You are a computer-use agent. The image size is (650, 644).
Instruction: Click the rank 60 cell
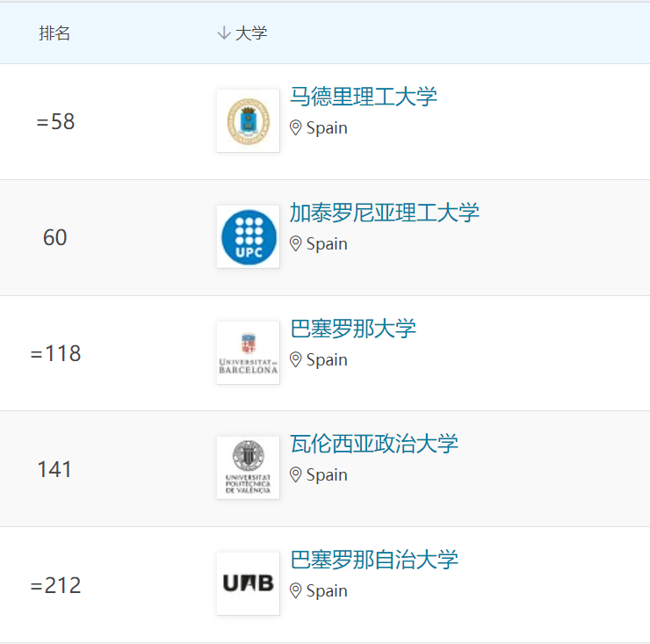point(55,238)
